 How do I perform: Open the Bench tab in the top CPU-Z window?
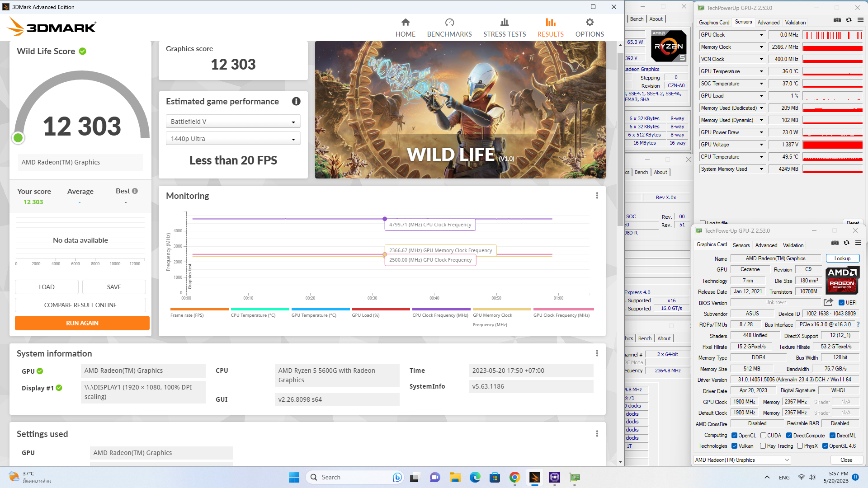pos(637,19)
